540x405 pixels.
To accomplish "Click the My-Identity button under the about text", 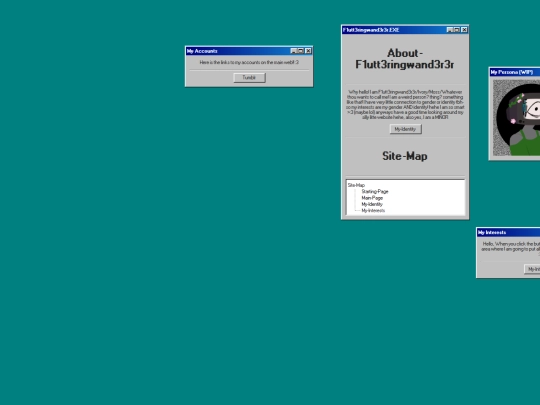I will 405,129.
